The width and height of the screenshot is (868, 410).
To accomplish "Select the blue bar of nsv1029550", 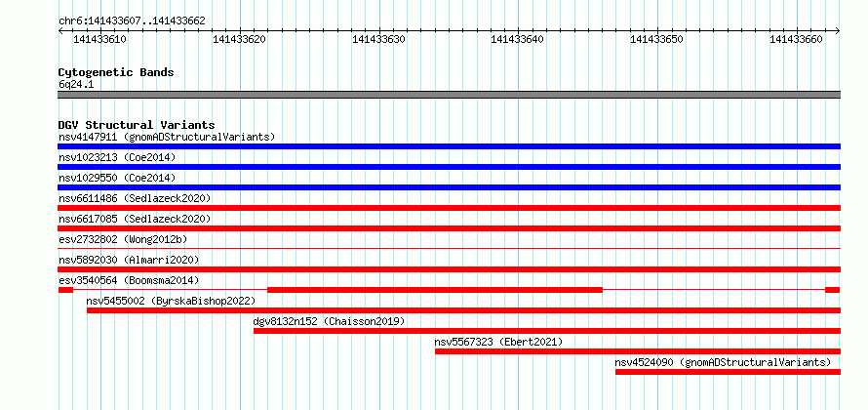I will click(449, 187).
